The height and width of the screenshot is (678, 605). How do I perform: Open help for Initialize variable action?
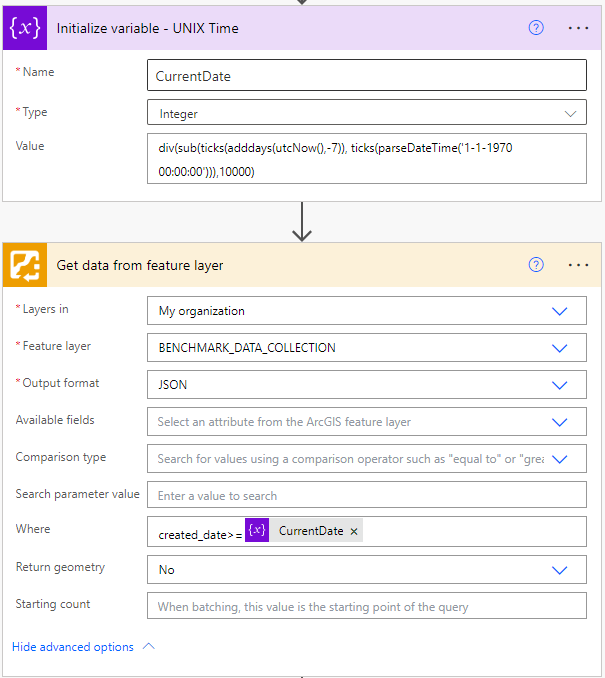[536, 28]
